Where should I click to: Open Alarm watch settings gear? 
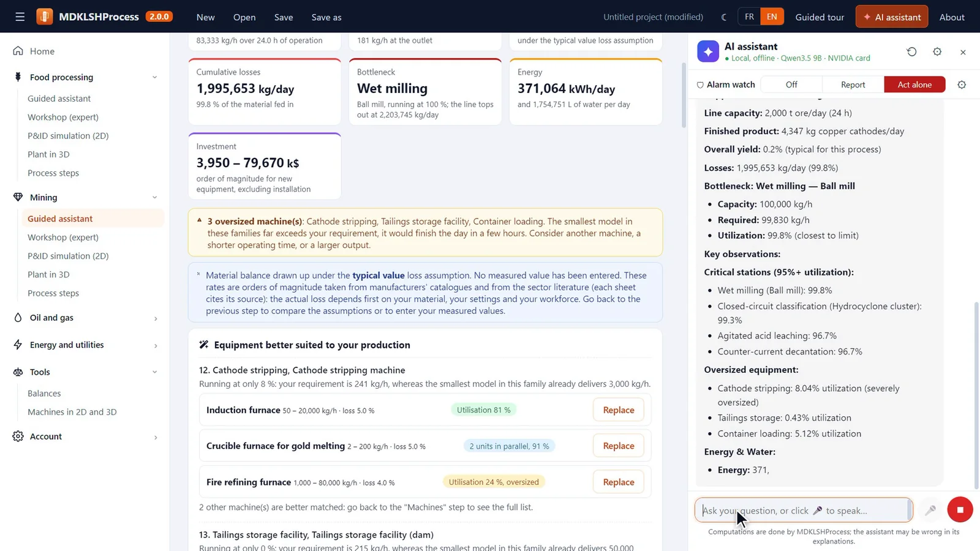[962, 84]
